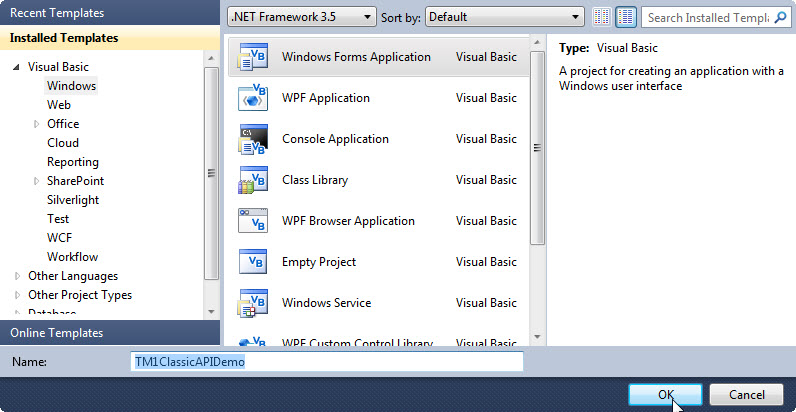796x412 pixels.
Task: Select the Silverlight category in tree
Action: pos(73,200)
